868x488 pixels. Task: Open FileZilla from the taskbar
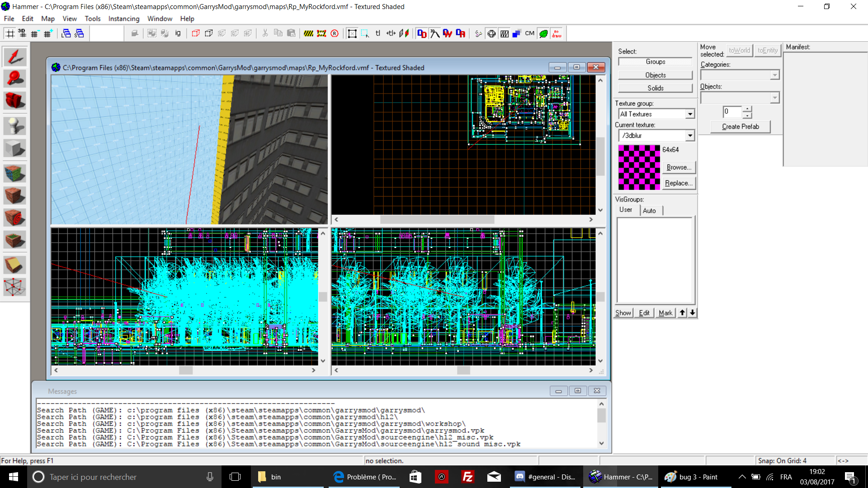tap(468, 477)
